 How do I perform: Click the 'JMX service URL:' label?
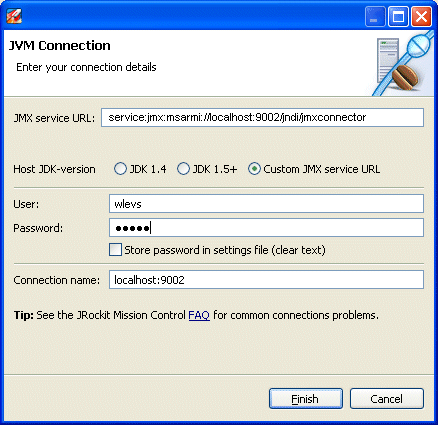(54, 118)
